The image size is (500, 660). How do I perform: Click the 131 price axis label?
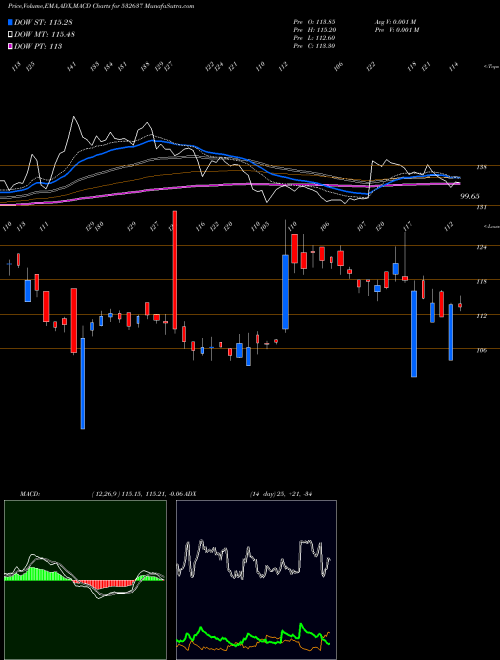point(481,207)
